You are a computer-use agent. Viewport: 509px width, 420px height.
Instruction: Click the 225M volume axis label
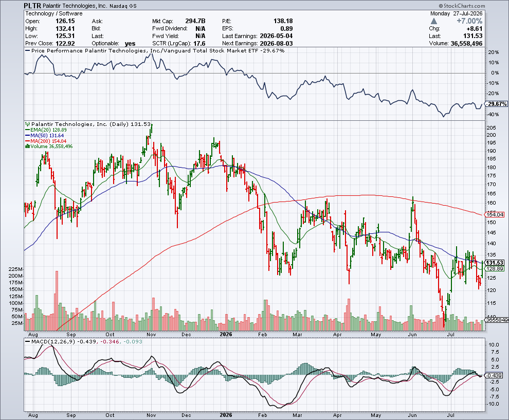coord(15,269)
